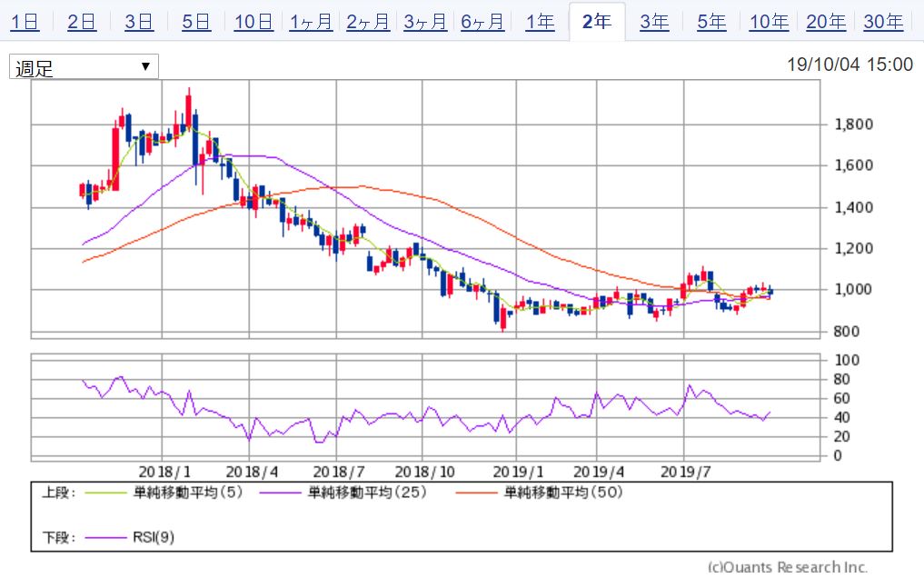Switch to the 1ヶ月 chart range
The height and width of the screenshot is (588, 924).
click(311, 22)
